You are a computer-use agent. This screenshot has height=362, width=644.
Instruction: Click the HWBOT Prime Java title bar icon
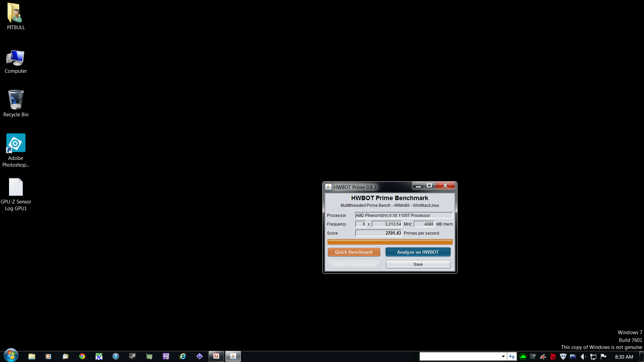[x=328, y=187]
